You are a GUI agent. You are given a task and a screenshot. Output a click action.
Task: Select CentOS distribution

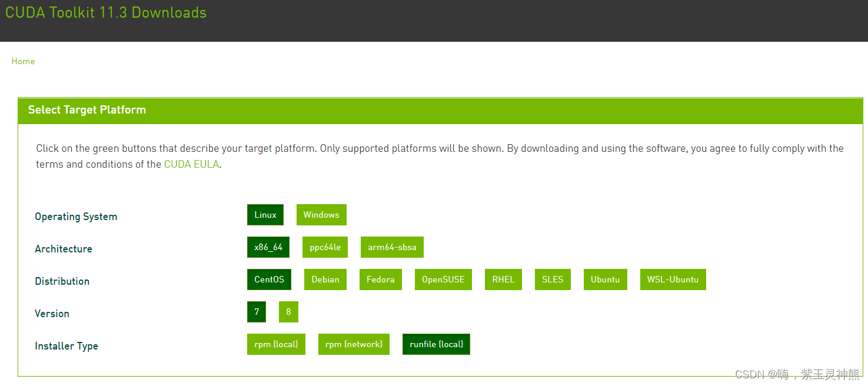(269, 279)
